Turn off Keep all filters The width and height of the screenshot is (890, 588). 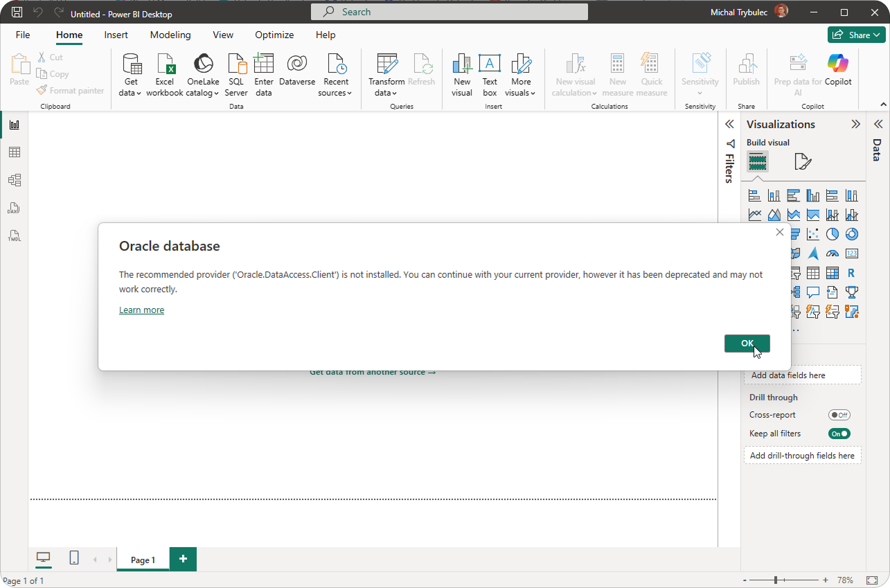[x=839, y=433]
